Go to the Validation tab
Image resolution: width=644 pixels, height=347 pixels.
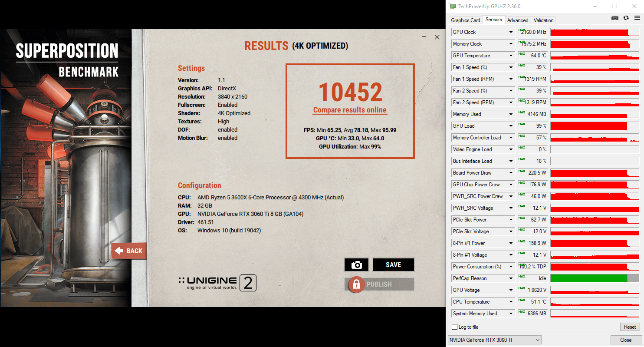tap(543, 20)
